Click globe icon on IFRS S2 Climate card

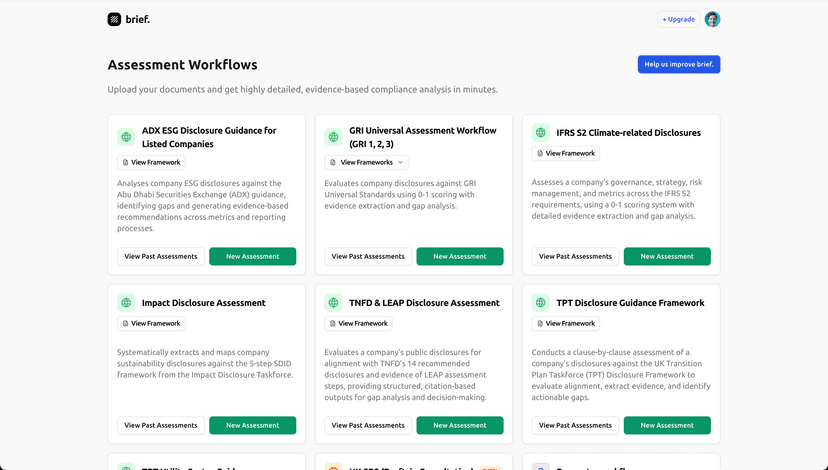(x=541, y=132)
